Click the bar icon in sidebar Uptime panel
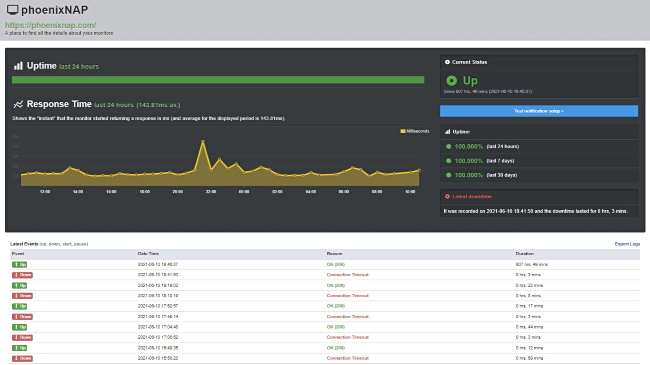This screenshot has height=365, width=650. (x=448, y=132)
